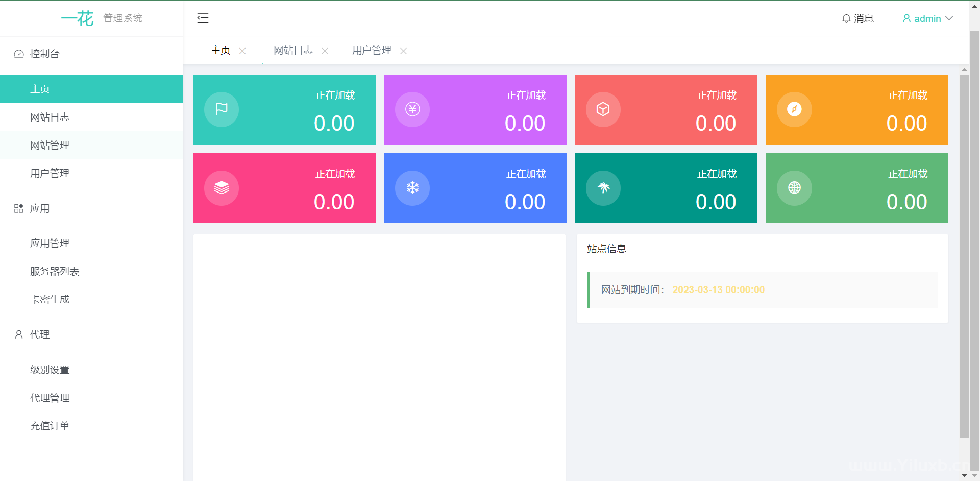The height and width of the screenshot is (481, 980).
Task: Click 0.00 value on dark green card
Action: [716, 202]
